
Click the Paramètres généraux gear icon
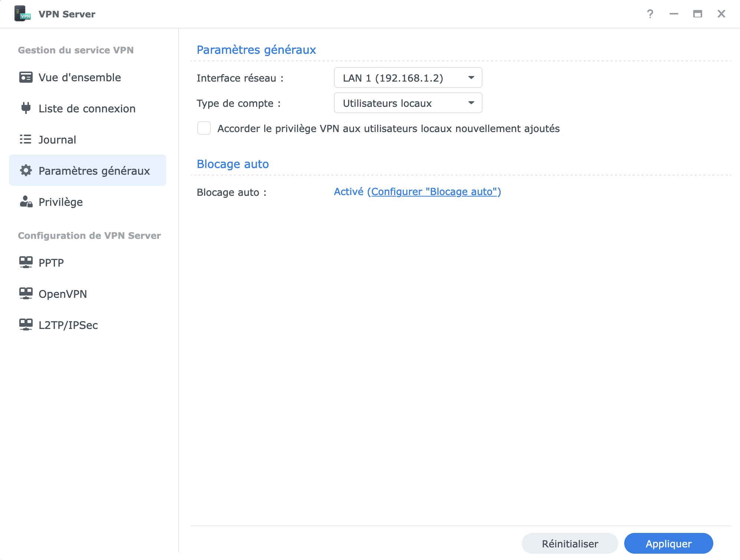(x=26, y=170)
